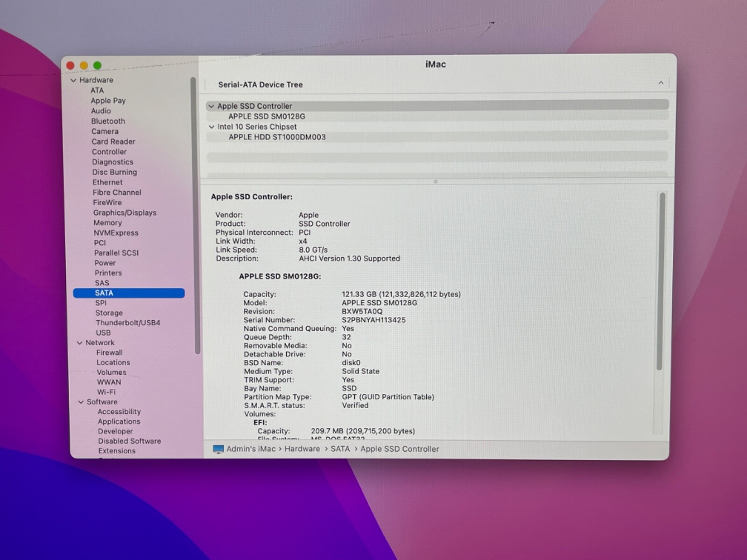Select Bluetooth in the sidebar

click(x=108, y=121)
